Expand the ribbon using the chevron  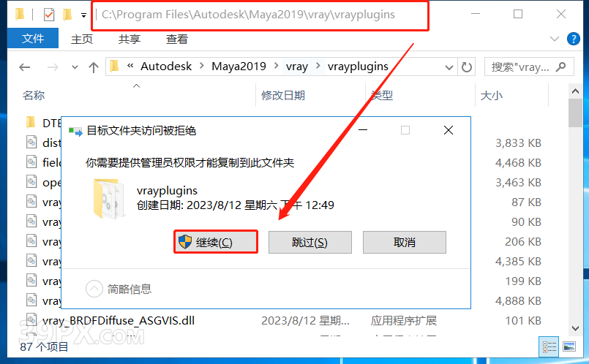555,39
